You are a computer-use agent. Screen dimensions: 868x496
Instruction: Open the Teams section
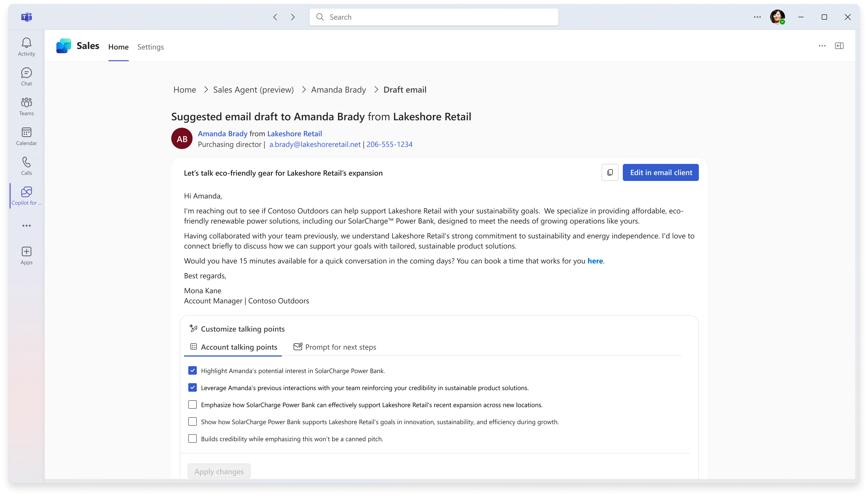26,106
